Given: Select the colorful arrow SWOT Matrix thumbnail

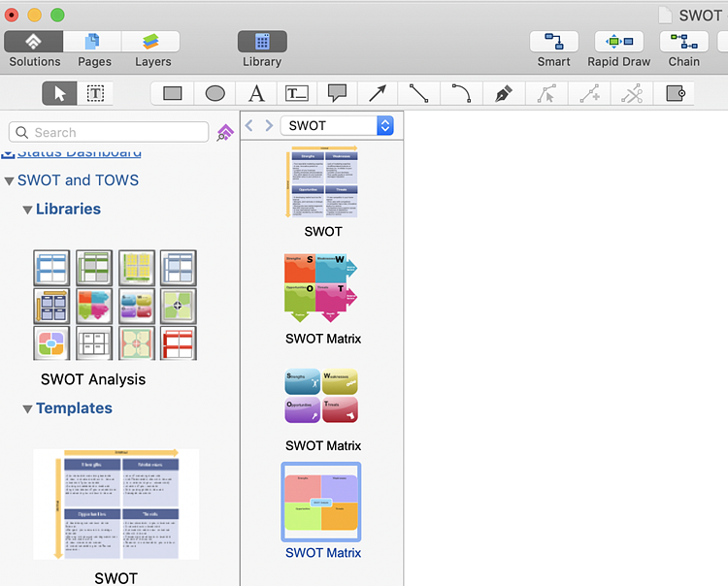Looking at the screenshot, I should point(320,288).
